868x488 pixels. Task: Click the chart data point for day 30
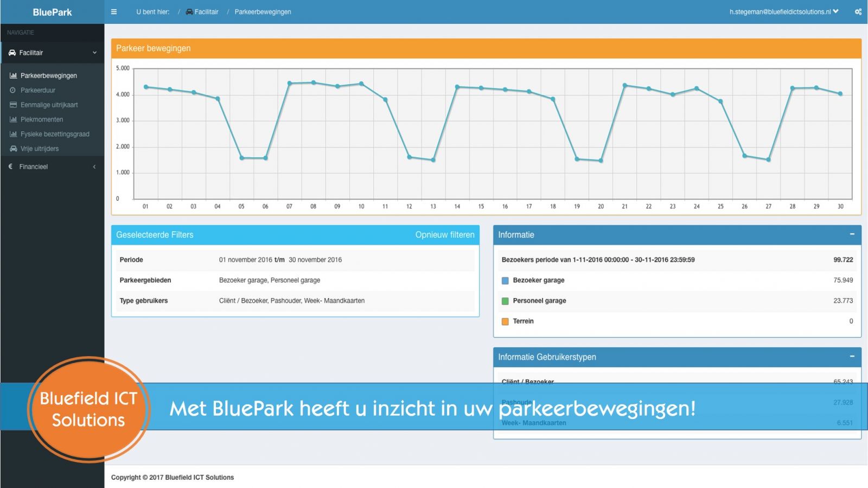coord(840,94)
